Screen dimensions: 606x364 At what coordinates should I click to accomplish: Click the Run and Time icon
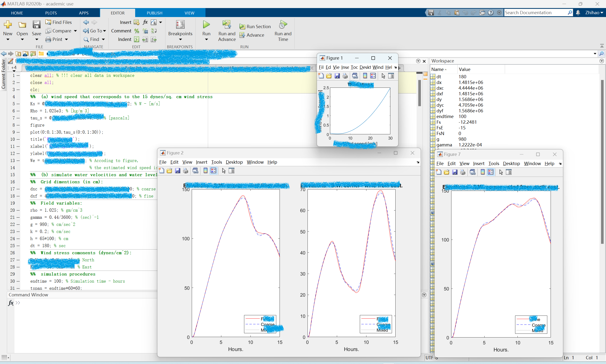tap(283, 25)
